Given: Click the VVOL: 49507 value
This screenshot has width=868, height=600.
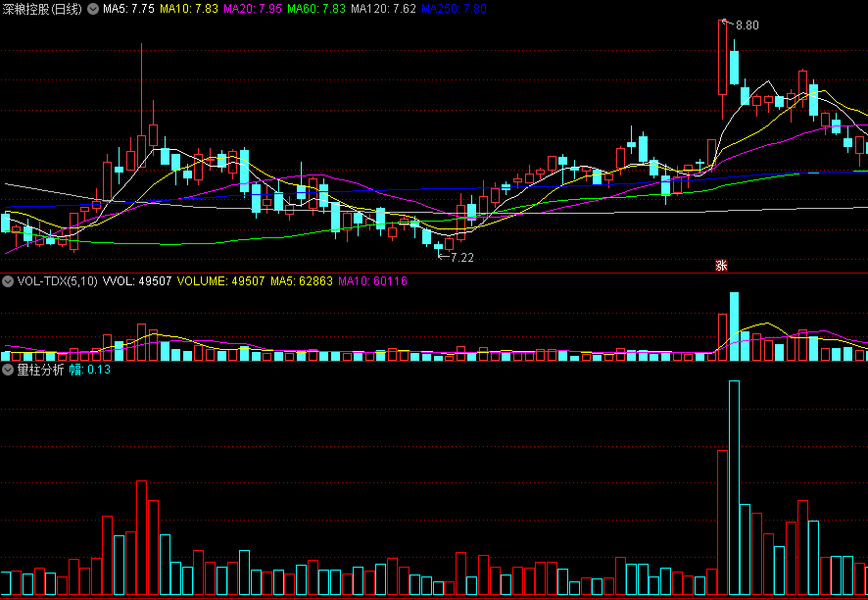Looking at the screenshot, I should (x=137, y=281).
